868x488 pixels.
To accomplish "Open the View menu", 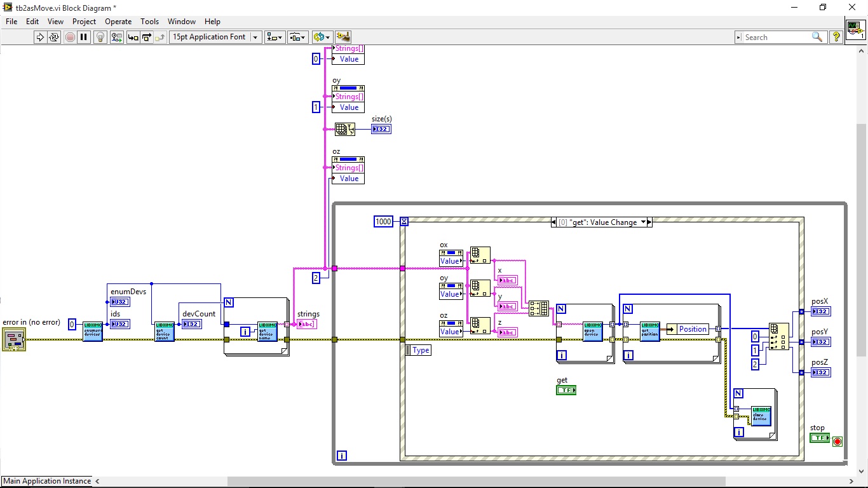I will (56, 21).
